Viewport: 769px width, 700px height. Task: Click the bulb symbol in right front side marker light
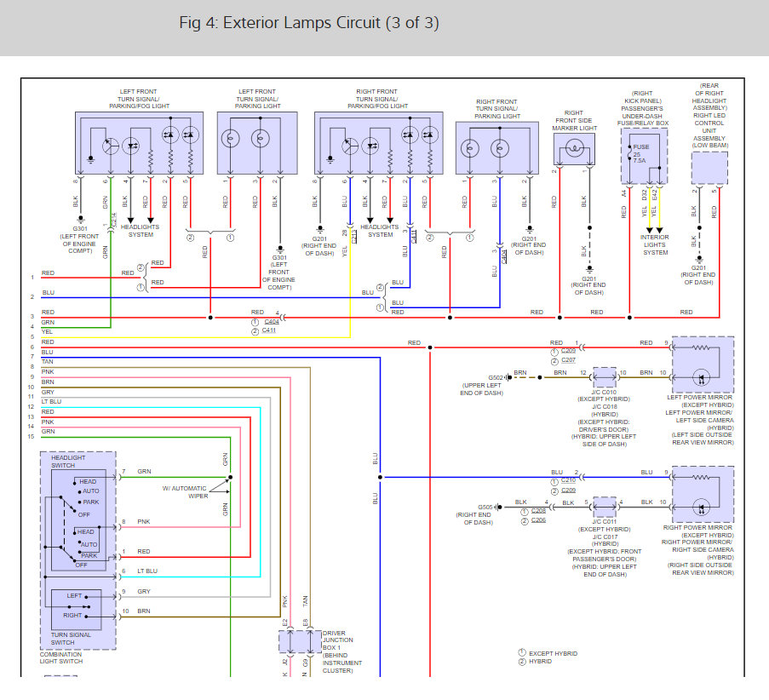574,147
